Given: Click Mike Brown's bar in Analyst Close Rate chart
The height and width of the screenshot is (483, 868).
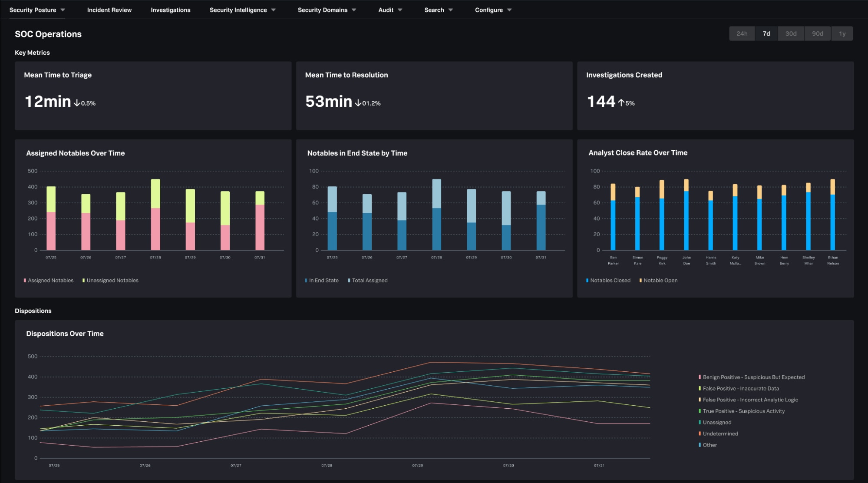Looking at the screenshot, I should point(759,218).
